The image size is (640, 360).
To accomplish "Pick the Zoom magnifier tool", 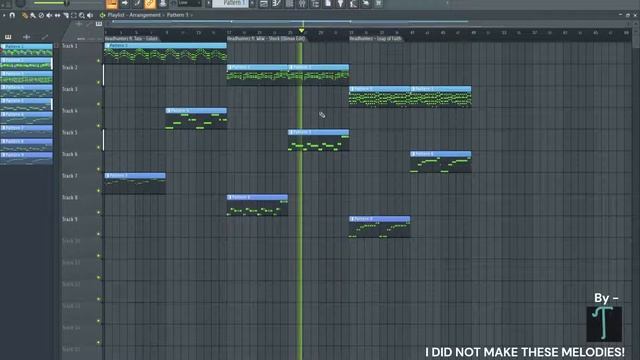I will [82, 15].
